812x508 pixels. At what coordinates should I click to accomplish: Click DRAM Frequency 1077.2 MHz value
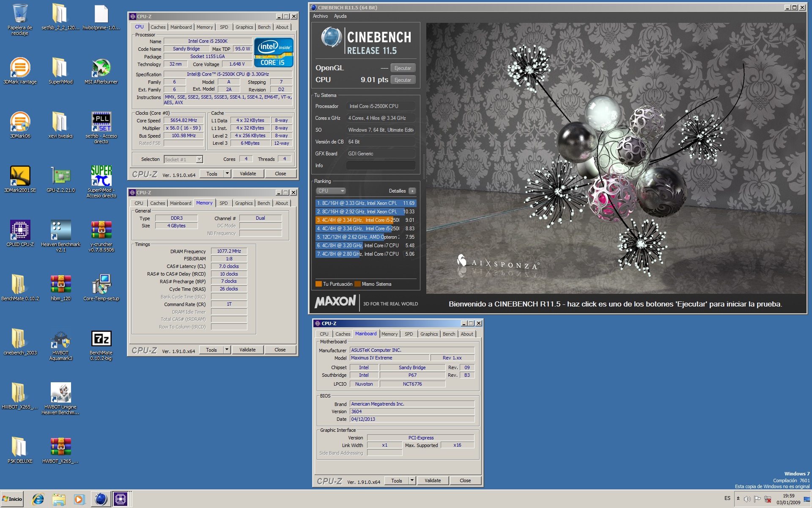tap(229, 251)
